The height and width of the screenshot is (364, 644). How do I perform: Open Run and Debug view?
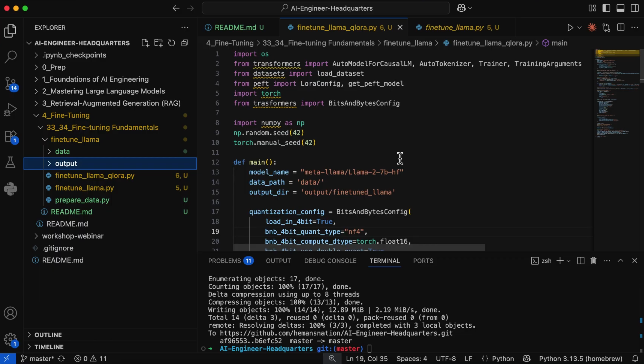coord(10,110)
